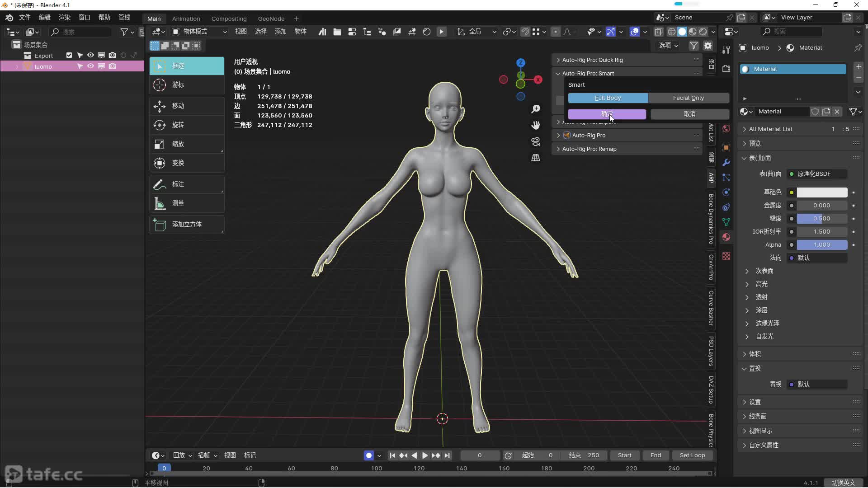Open the Modifier wrench properties tab

point(726,162)
